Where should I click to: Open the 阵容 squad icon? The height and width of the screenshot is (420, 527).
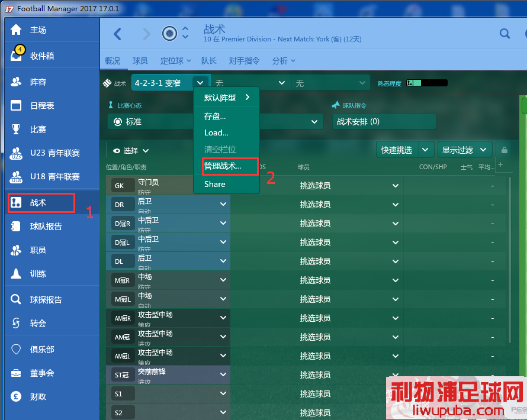[x=16, y=82]
